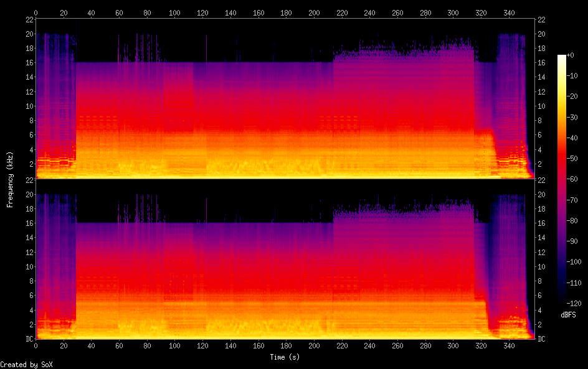Select the 200 tick on the top time axis
The width and height of the screenshot is (588, 369).
tap(314, 12)
